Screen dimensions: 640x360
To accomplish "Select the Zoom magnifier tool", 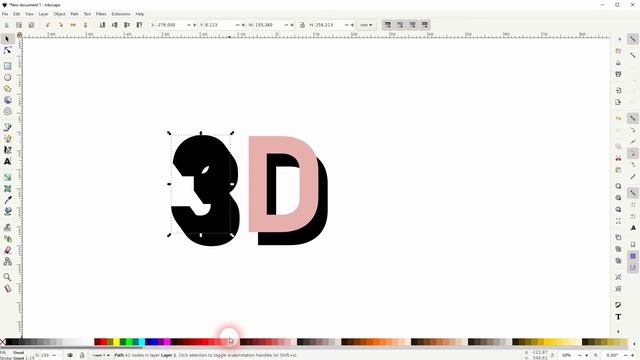I will 7,277.
